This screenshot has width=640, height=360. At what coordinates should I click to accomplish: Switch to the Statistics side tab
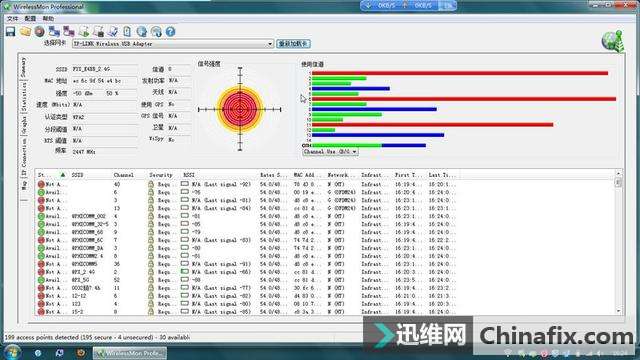(x=24, y=97)
